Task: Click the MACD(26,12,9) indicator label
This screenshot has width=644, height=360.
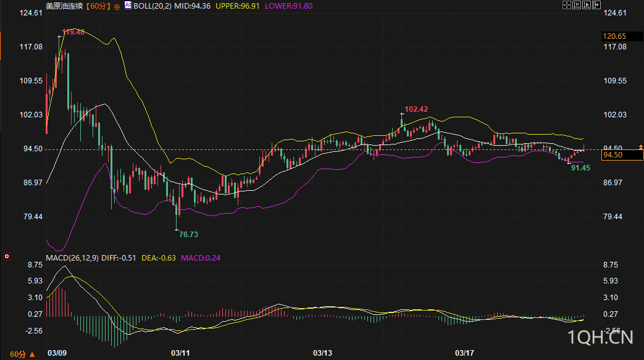Action: click(x=72, y=257)
